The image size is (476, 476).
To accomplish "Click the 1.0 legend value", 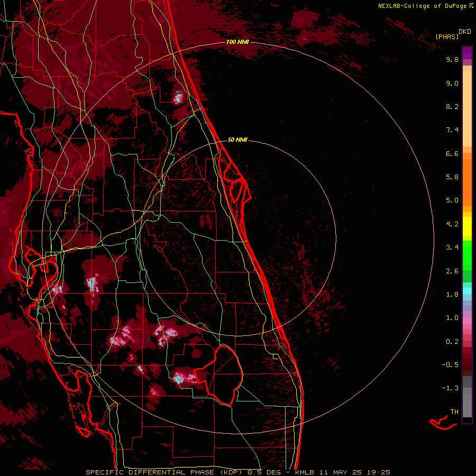I will tap(452, 318).
